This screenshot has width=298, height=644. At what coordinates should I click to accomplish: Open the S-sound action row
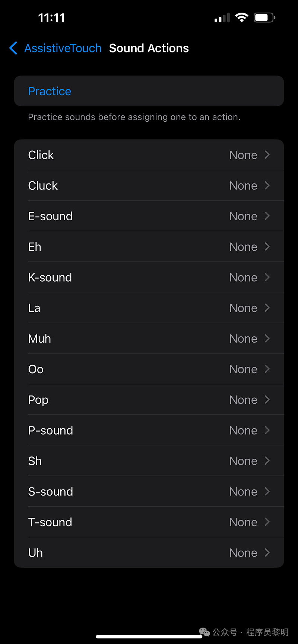149,491
